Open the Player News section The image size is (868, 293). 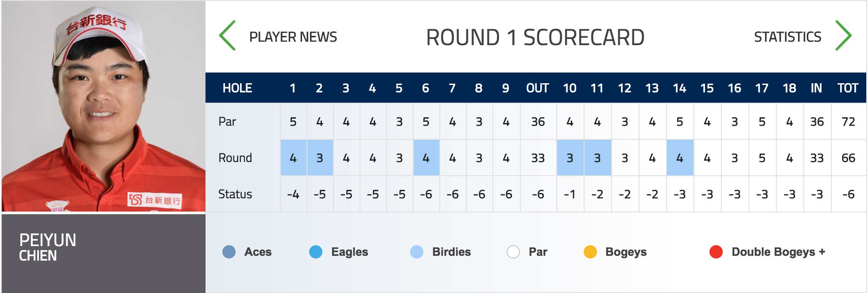(x=293, y=37)
